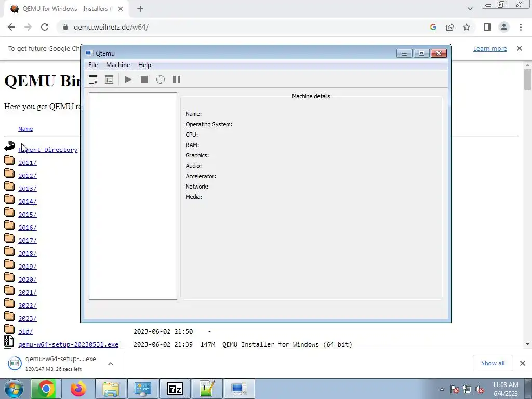The width and height of the screenshot is (532, 399).
Task: Click the Google icon in the address bar
Action: point(433,27)
